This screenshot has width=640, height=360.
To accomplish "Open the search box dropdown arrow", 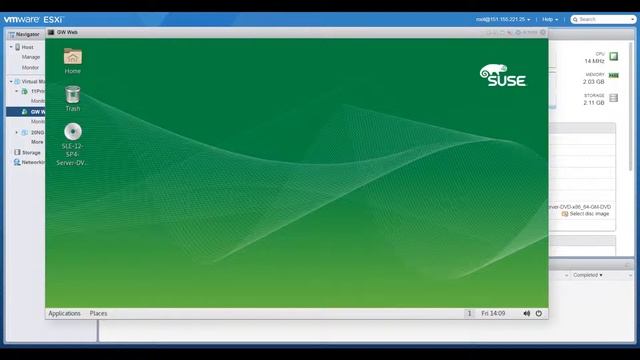I will 633,19.
